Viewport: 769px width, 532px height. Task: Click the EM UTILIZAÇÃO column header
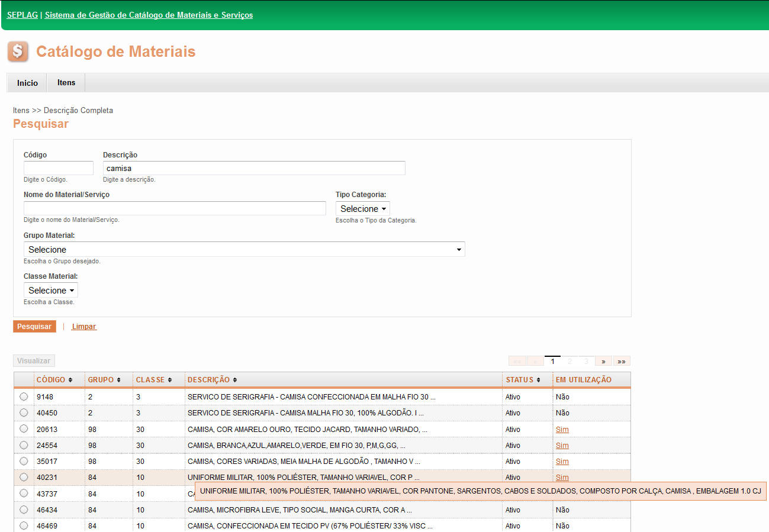pyautogui.click(x=584, y=380)
